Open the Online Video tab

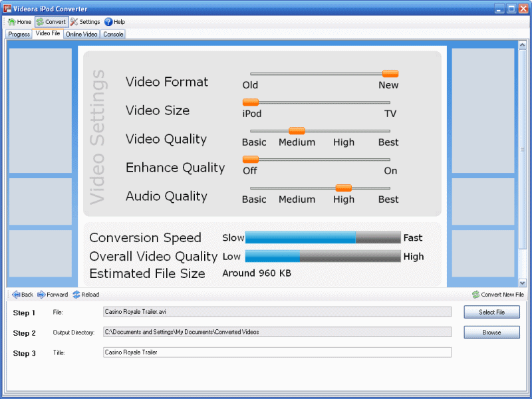pyautogui.click(x=82, y=35)
